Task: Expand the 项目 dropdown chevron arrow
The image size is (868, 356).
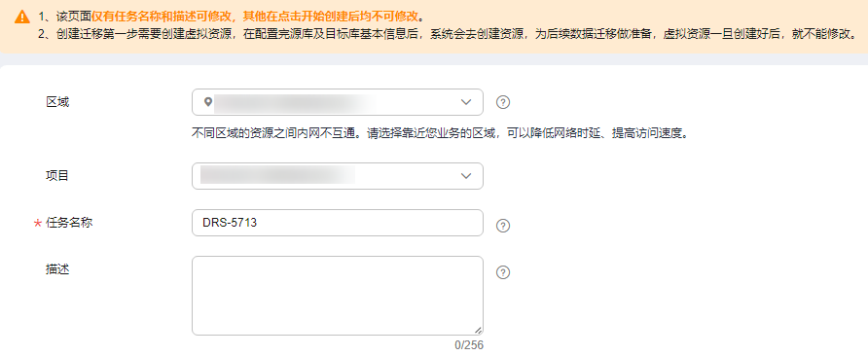Action: [466, 176]
